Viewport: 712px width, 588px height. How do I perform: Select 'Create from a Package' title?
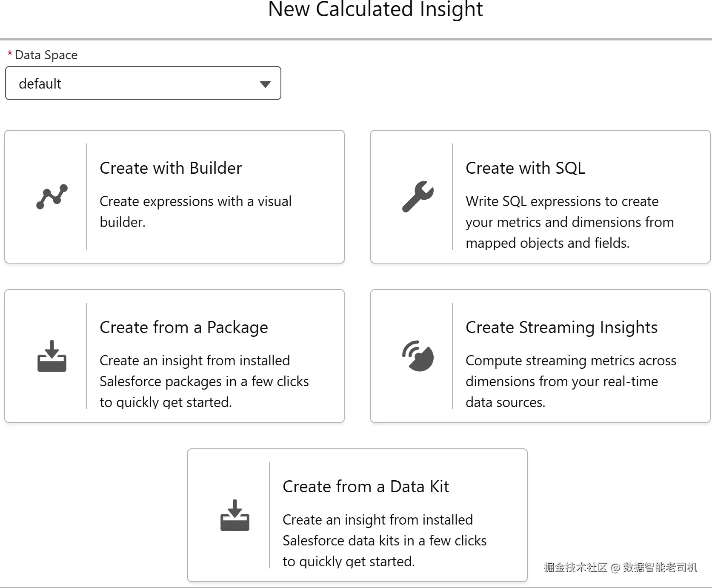point(184,327)
